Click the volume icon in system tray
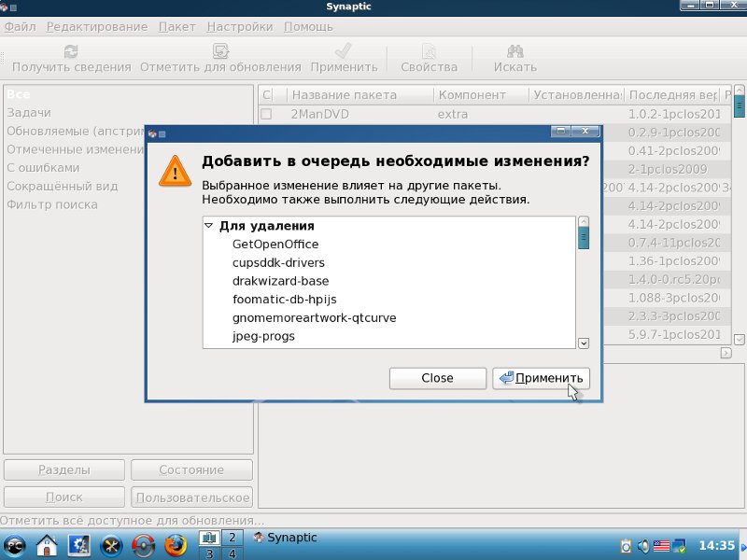The image size is (747, 560). pyautogui.click(x=643, y=545)
